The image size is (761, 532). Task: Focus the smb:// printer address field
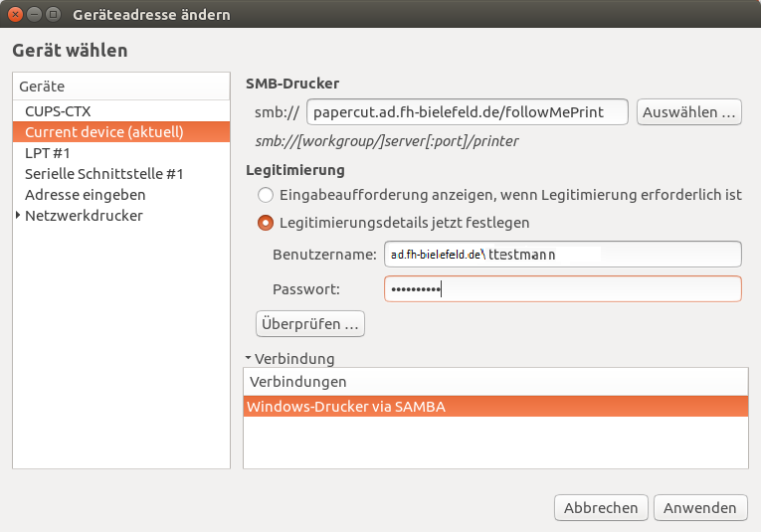pos(468,112)
